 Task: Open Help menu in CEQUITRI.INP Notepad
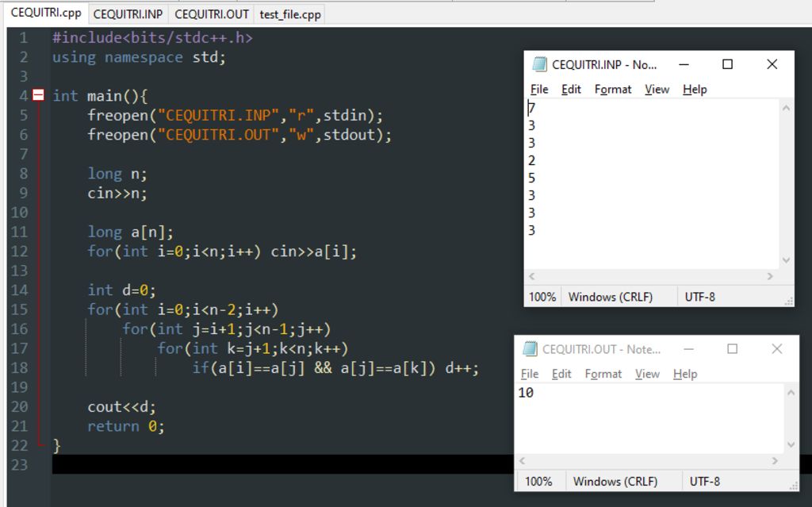(695, 89)
